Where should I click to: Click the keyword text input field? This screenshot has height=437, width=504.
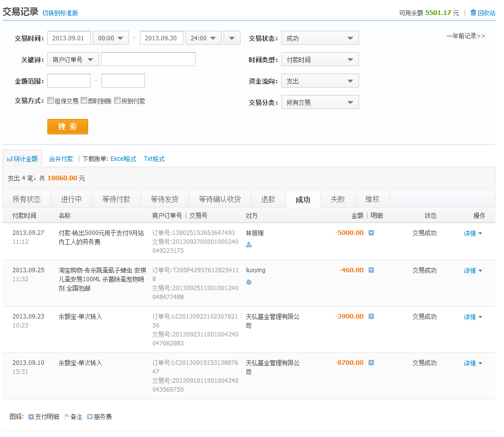click(x=148, y=60)
